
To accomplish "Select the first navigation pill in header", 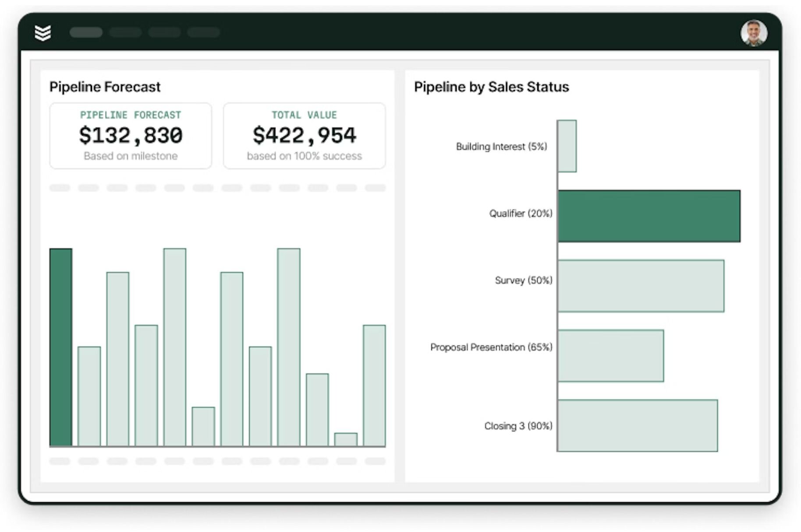I will (x=86, y=32).
